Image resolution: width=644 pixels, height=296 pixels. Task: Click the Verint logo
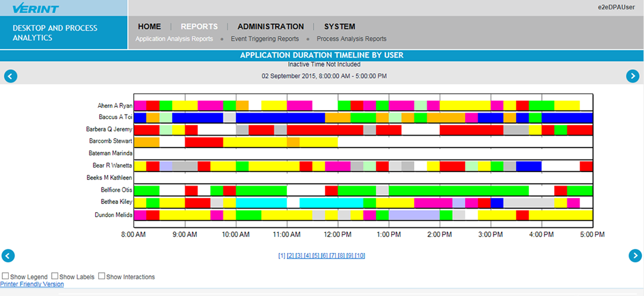(36, 9)
